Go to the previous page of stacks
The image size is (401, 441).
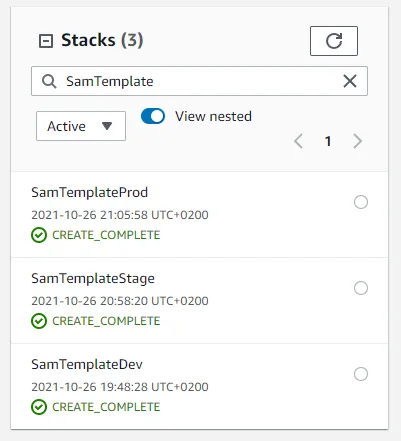tap(298, 141)
